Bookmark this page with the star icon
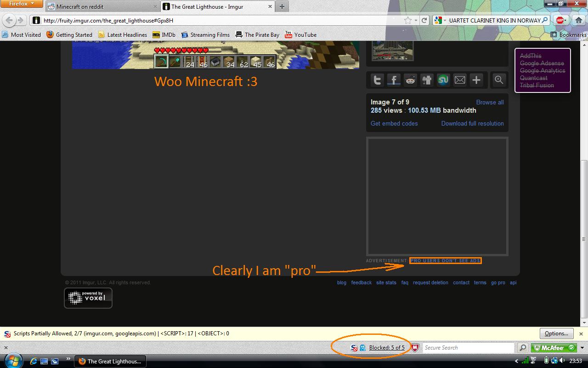The image size is (588, 368). tap(407, 20)
